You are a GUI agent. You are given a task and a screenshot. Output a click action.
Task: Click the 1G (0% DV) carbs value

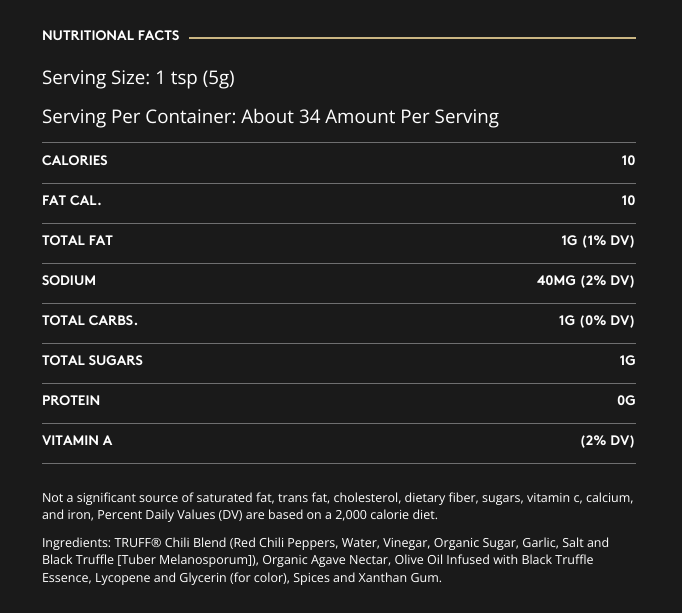coord(596,321)
